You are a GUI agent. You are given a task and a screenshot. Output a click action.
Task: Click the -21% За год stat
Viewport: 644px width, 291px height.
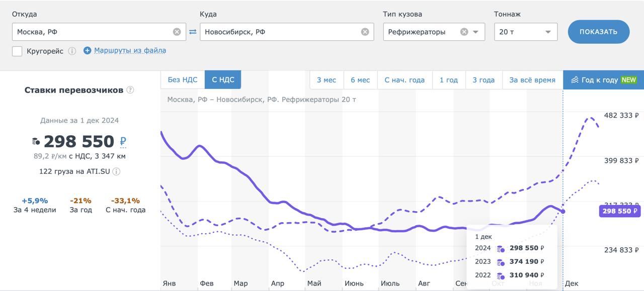[x=80, y=205]
